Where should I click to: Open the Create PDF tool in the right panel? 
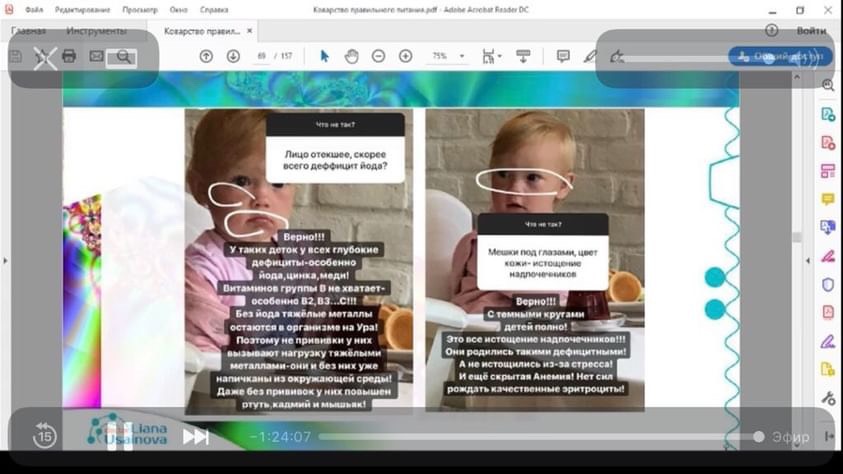(828, 143)
